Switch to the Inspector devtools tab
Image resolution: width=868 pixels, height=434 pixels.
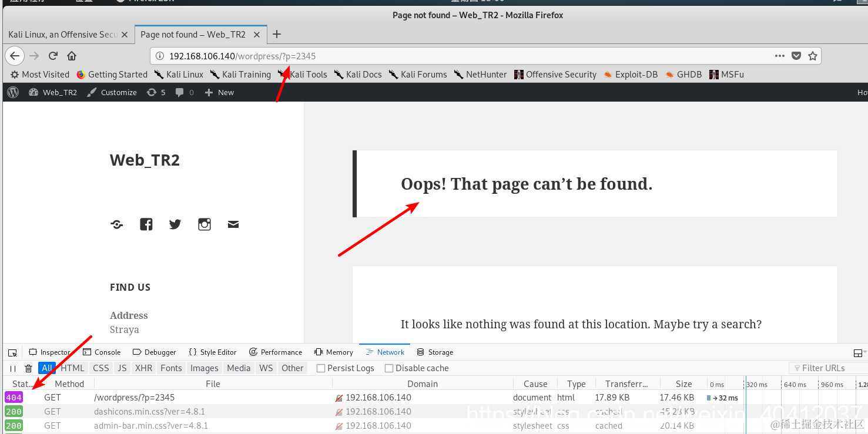click(x=50, y=352)
